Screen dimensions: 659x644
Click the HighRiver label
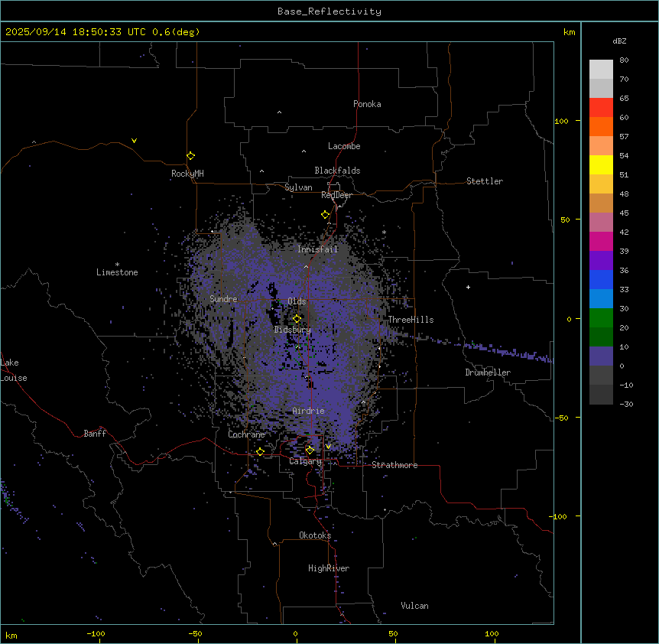(x=329, y=568)
